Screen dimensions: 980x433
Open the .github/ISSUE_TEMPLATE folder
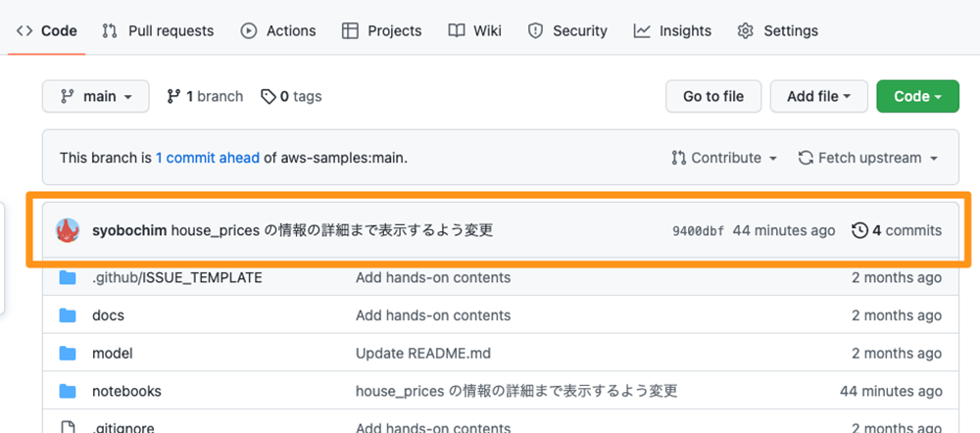[x=176, y=277]
